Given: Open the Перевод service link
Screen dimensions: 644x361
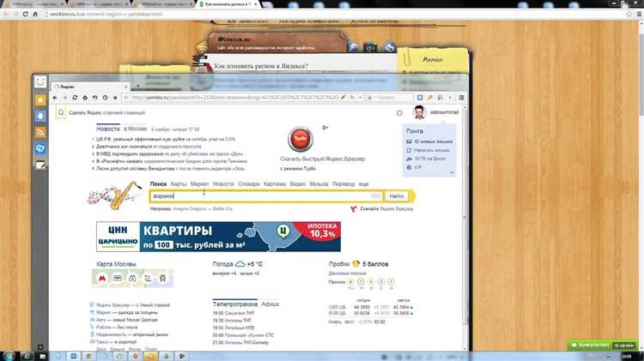Looking at the screenshot, I should point(343,184).
